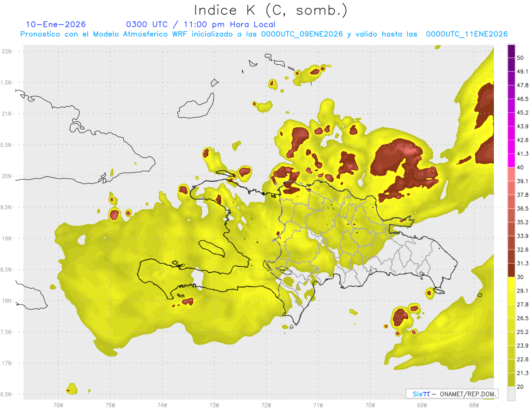
Task: Click the colorbar value "25.2"
Action: click(523, 332)
